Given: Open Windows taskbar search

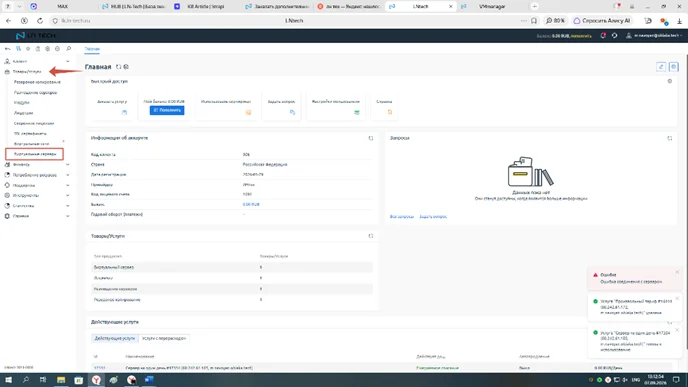Looking at the screenshot, I should [x=25, y=380].
